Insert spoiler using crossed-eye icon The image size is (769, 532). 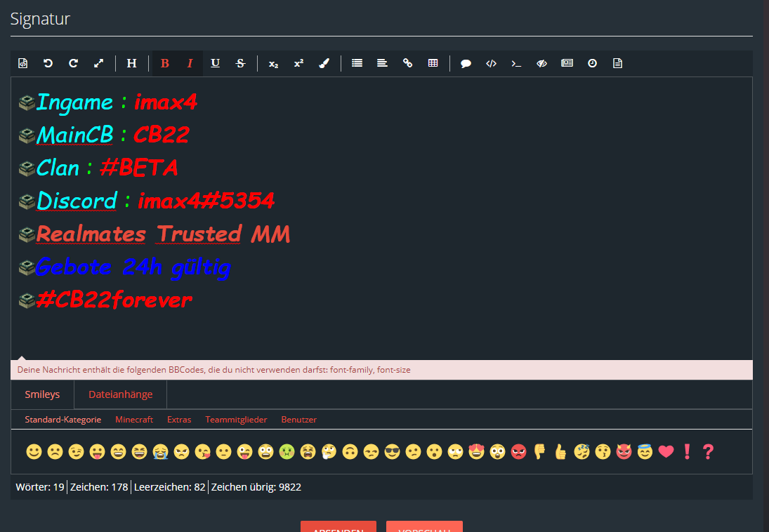[x=541, y=63]
